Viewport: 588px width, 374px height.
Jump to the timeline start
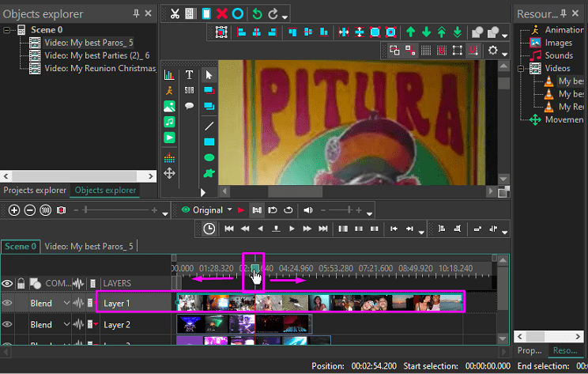click(x=229, y=229)
